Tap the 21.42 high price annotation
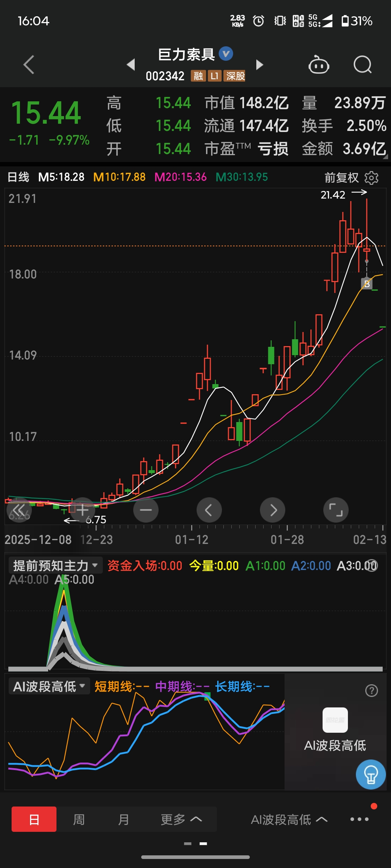391x868 pixels. (x=333, y=195)
